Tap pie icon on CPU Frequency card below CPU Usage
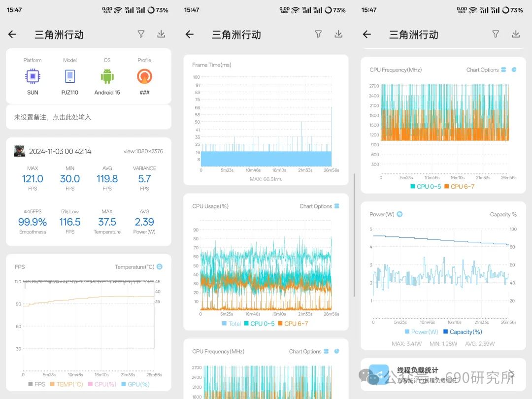The image size is (532, 399). tap(336, 351)
